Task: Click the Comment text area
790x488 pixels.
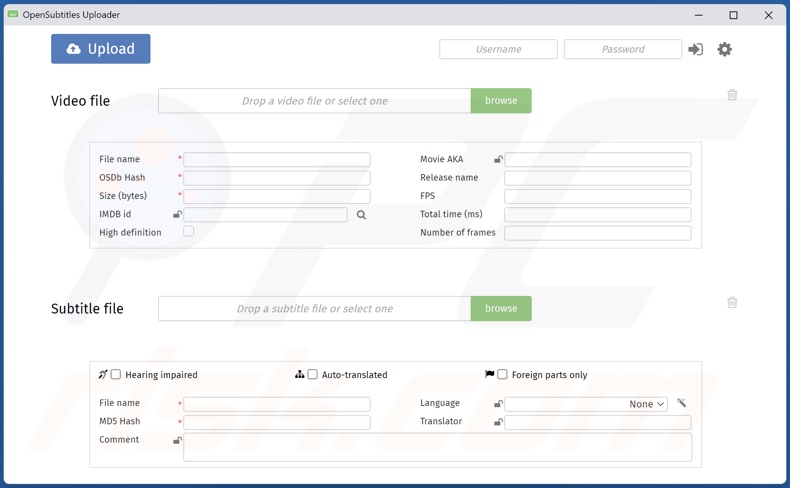Action: pyautogui.click(x=437, y=447)
